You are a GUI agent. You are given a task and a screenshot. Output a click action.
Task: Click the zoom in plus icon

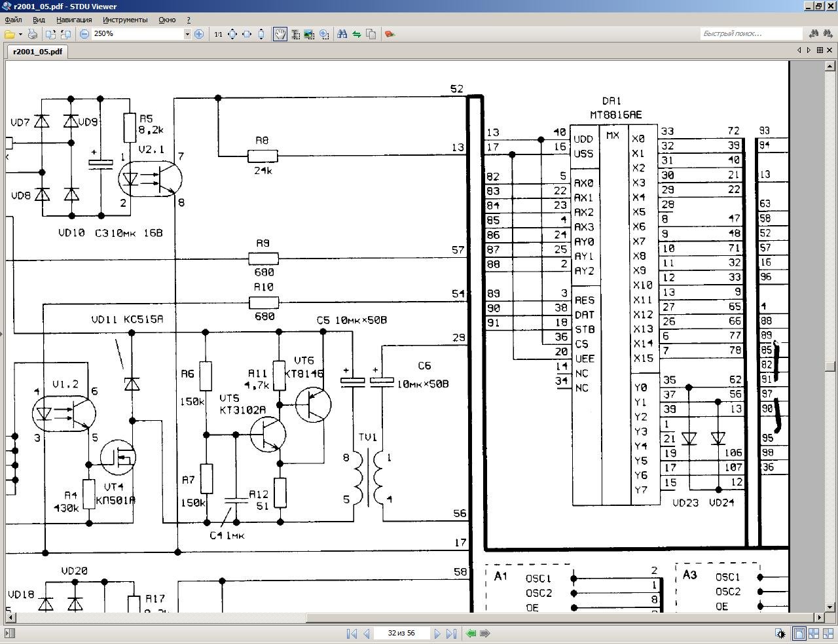coord(199,34)
